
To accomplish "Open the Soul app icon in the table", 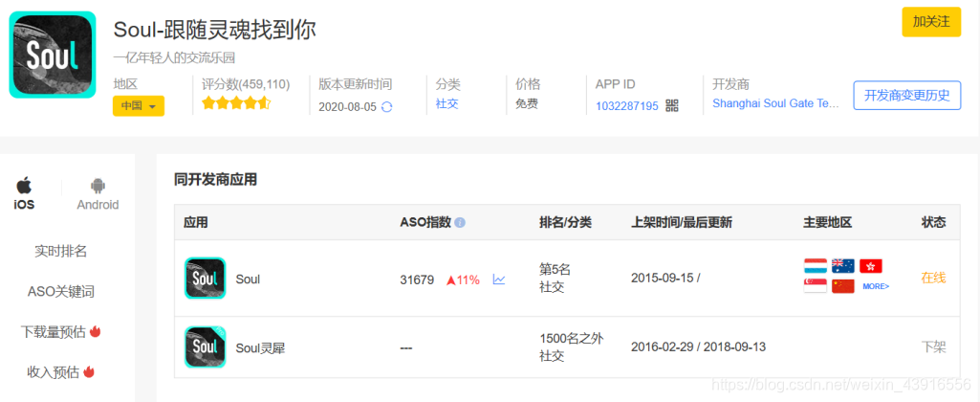I will coord(205,278).
